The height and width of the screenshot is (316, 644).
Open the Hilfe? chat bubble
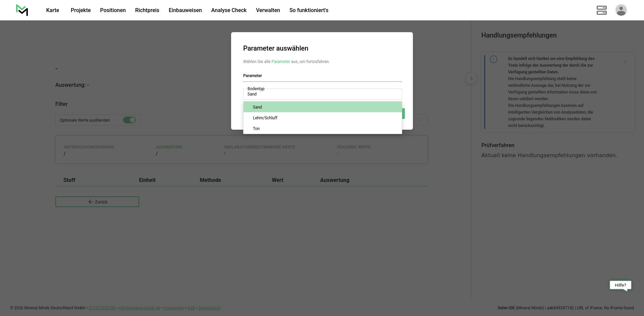click(x=620, y=285)
